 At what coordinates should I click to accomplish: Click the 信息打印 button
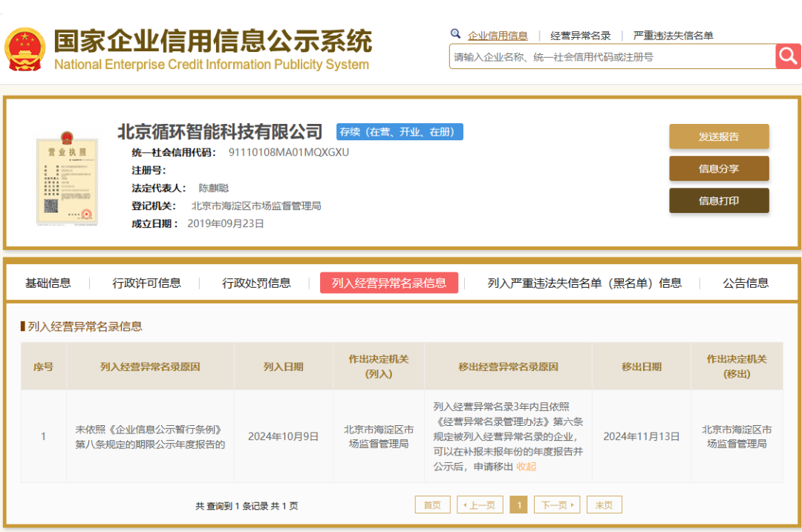719,201
